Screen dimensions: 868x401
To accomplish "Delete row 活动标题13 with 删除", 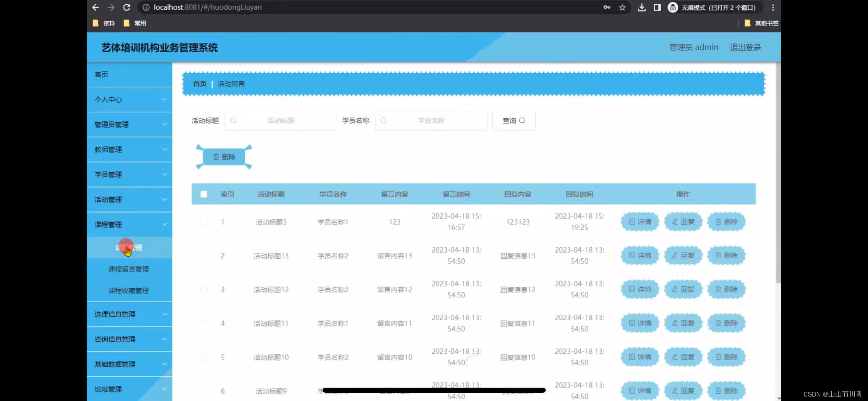I will point(726,256).
